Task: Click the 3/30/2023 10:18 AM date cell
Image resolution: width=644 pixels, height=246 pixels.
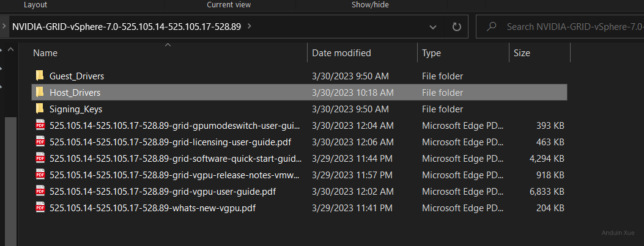Action: (x=353, y=93)
